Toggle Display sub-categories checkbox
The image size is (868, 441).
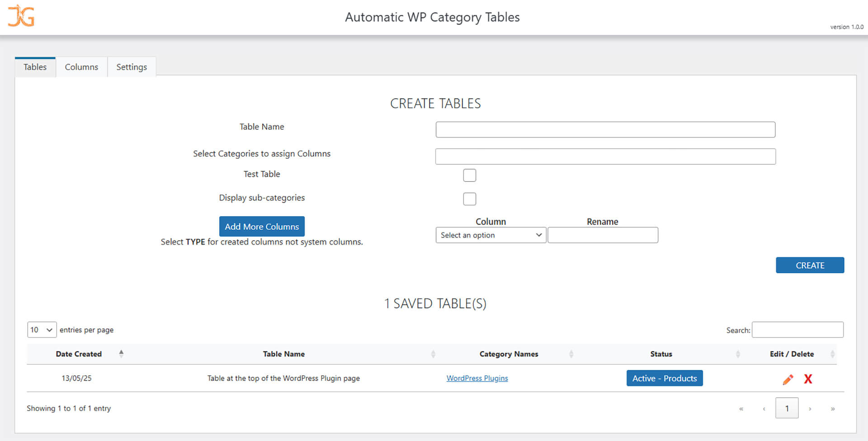(x=470, y=199)
